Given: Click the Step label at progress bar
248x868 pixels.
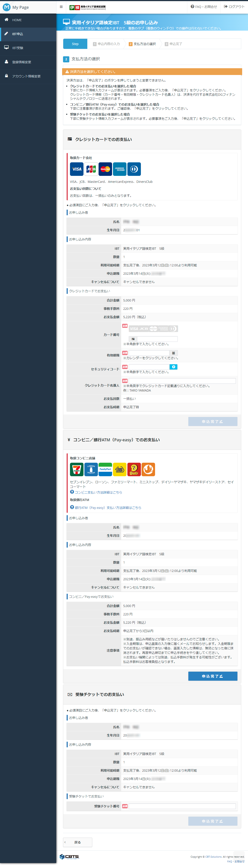Looking at the screenshot, I should [x=75, y=44].
